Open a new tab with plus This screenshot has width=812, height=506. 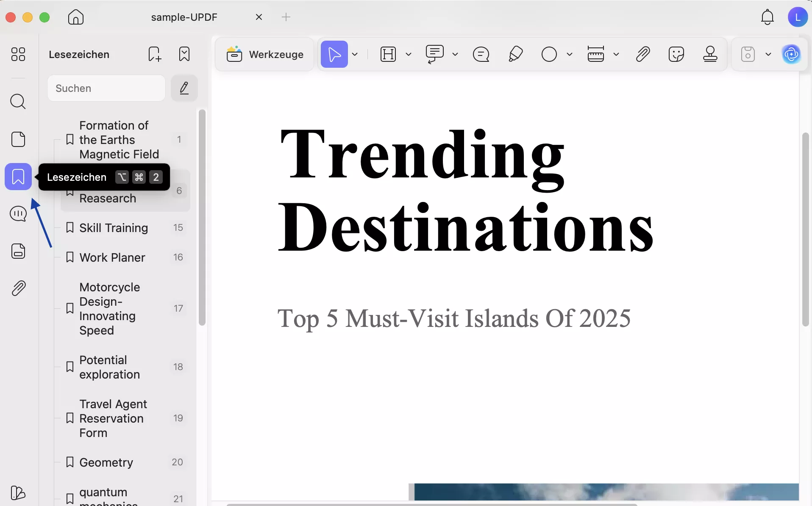click(286, 17)
